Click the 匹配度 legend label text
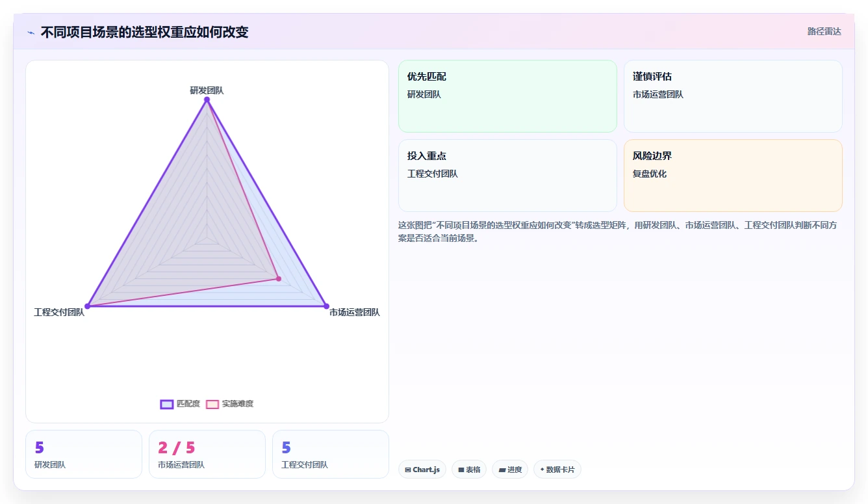The image size is (868, 504). click(x=188, y=404)
